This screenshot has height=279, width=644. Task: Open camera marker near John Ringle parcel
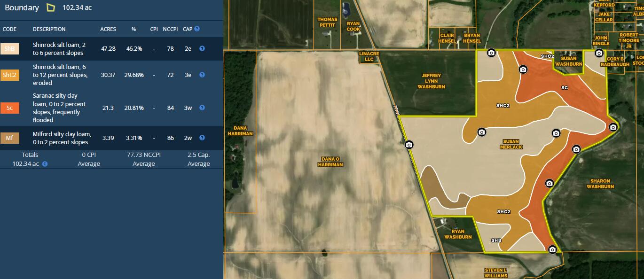(599, 53)
